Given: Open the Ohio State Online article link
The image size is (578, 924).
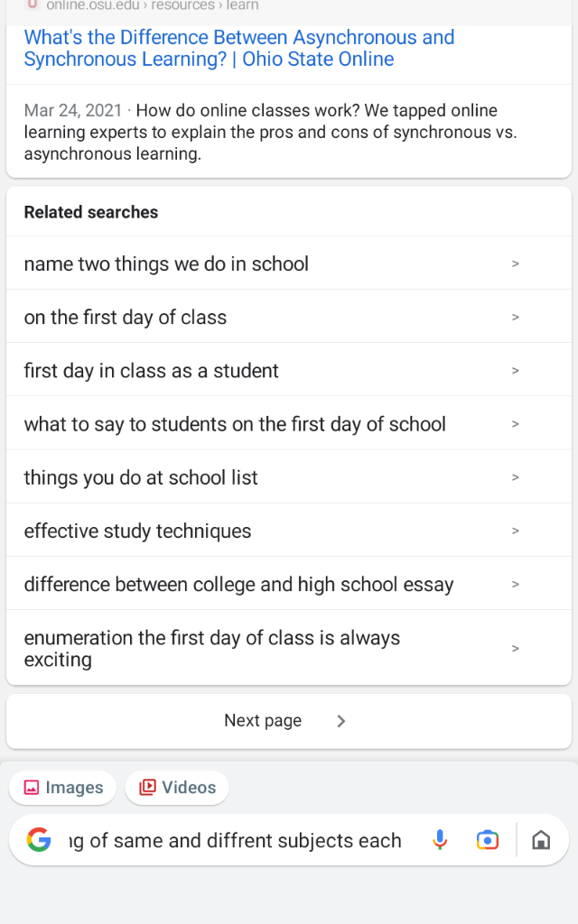Looking at the screenshot, I should pyautogui.click(x=239, y=49).
